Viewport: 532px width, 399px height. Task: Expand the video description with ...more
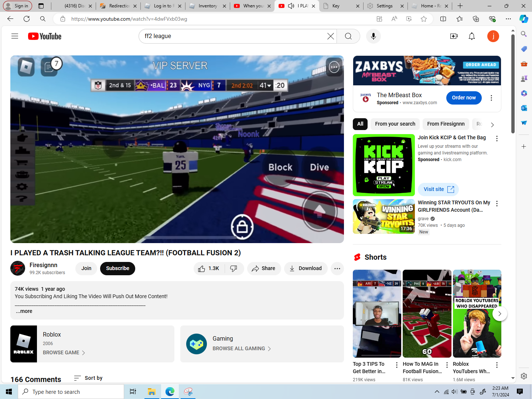[x=24, y=311]
